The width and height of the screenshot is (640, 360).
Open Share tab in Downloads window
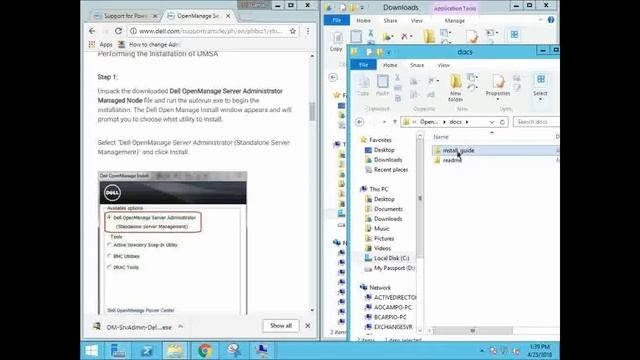pyautogui.click(x=390, y=20)
